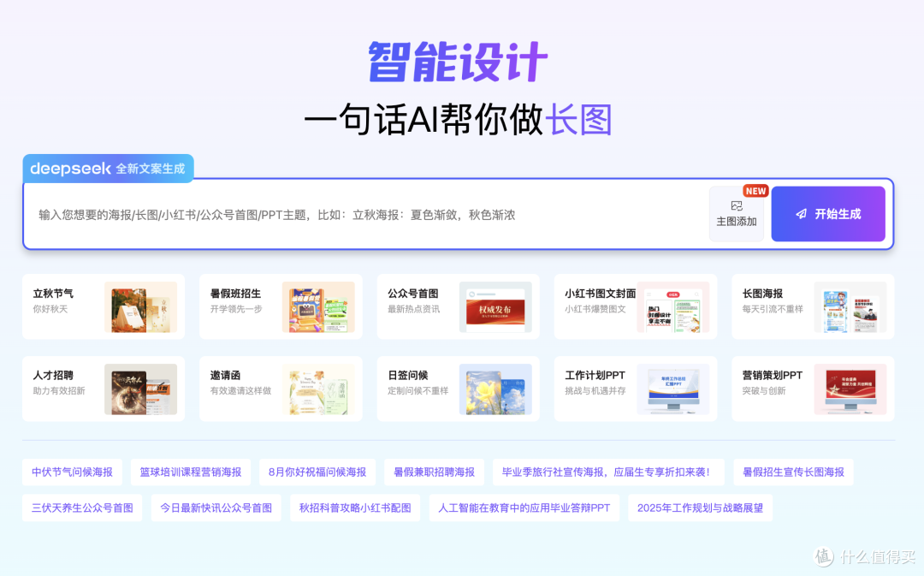Click the 小红书图文封面 thumbnail image
Image resolution: width=924 pixels, height=576 pixels.
pyautogui.click(x=673, y=306)
